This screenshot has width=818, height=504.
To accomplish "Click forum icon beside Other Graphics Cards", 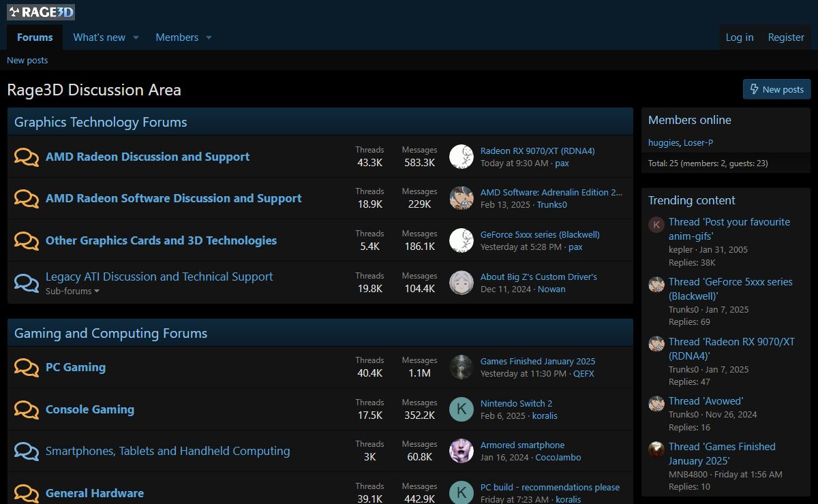I will pos(27,240).
